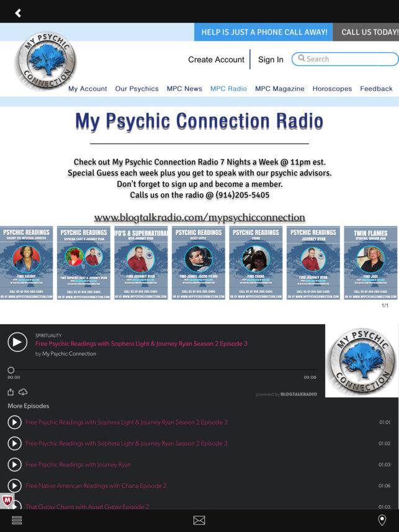399x532 pixels.
Task: Focus the Search input field
Action: [x=345, y=59]
